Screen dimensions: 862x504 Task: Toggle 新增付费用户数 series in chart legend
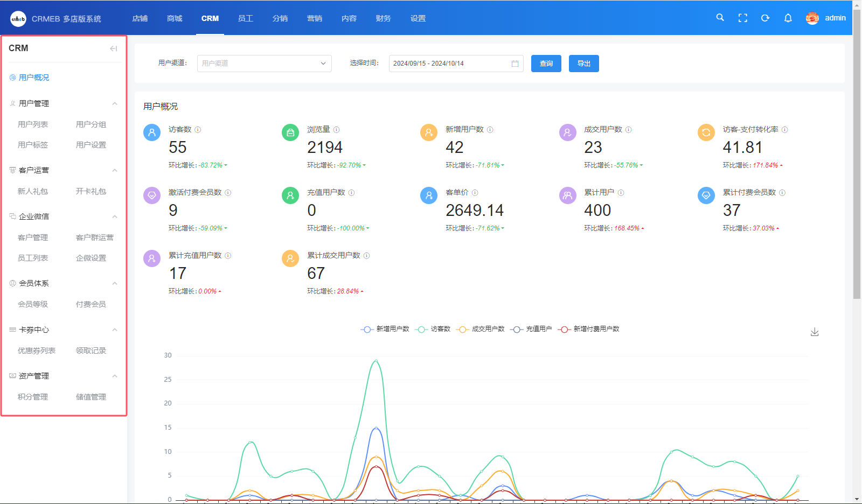click(588, 329)
